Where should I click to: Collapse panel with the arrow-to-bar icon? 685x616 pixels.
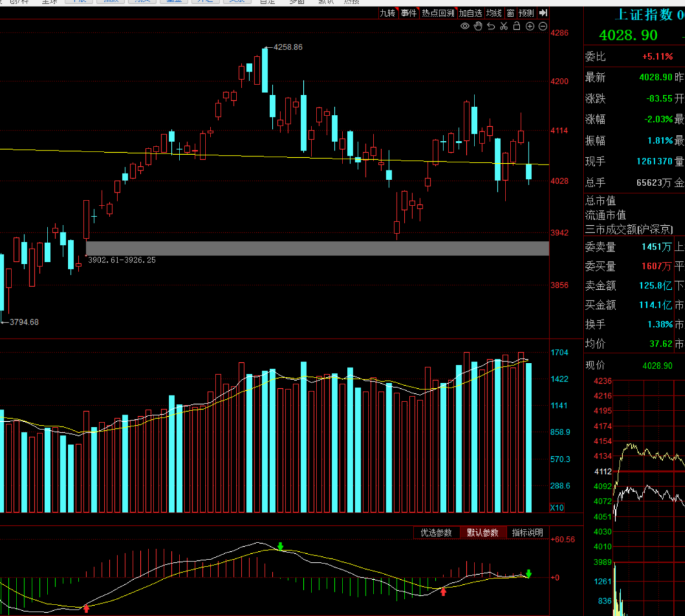click(543, 13)
